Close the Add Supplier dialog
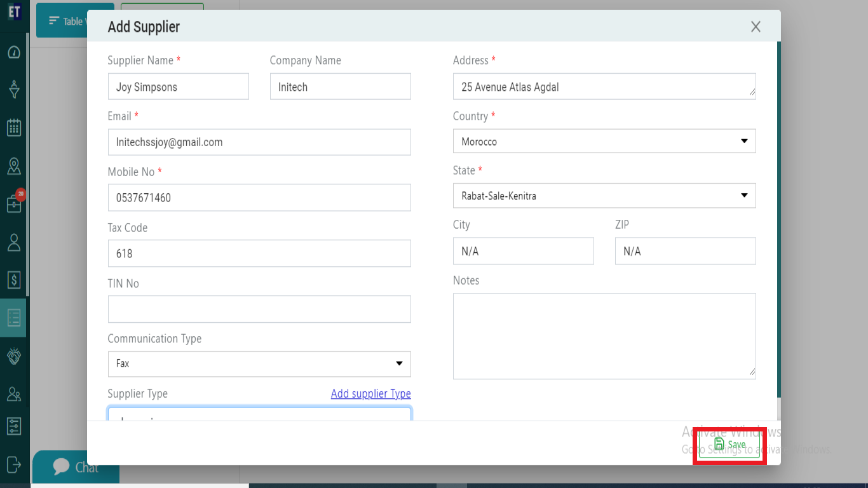The height and width of the screenshot is (488, 868). coord(756,27)
